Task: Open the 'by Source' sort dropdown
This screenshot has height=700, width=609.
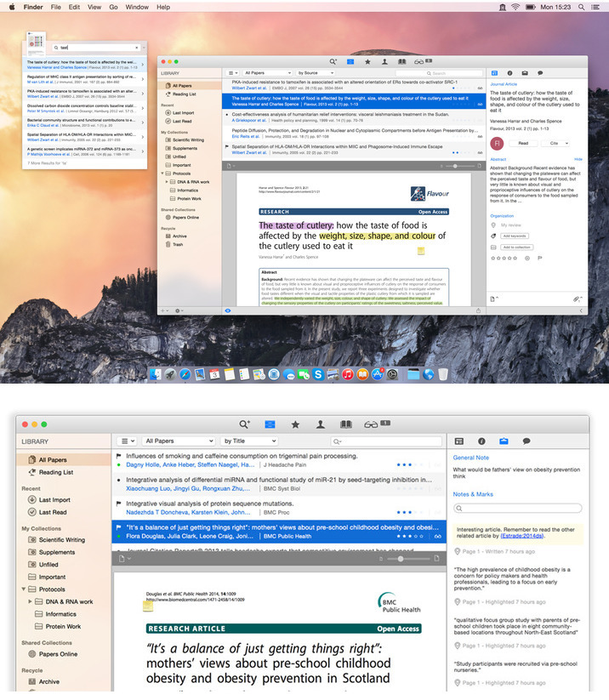Action: tap(319, 73)
